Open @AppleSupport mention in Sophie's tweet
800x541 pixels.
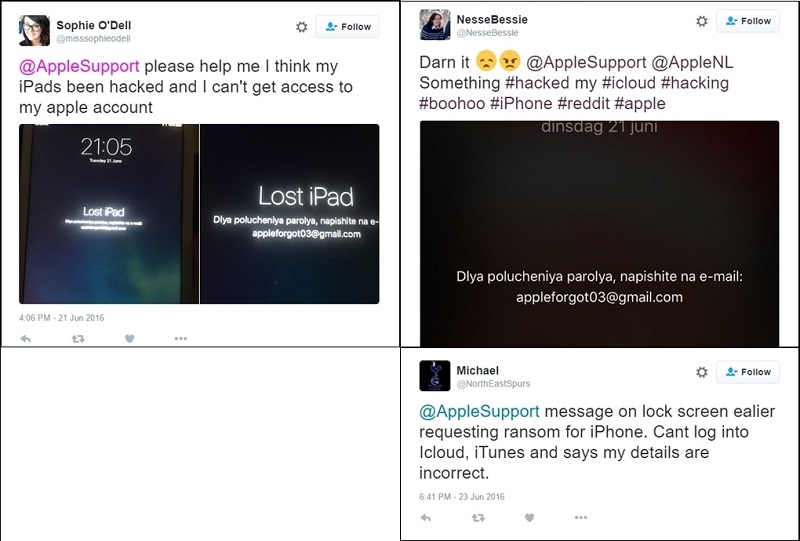(x=79, y=66)
